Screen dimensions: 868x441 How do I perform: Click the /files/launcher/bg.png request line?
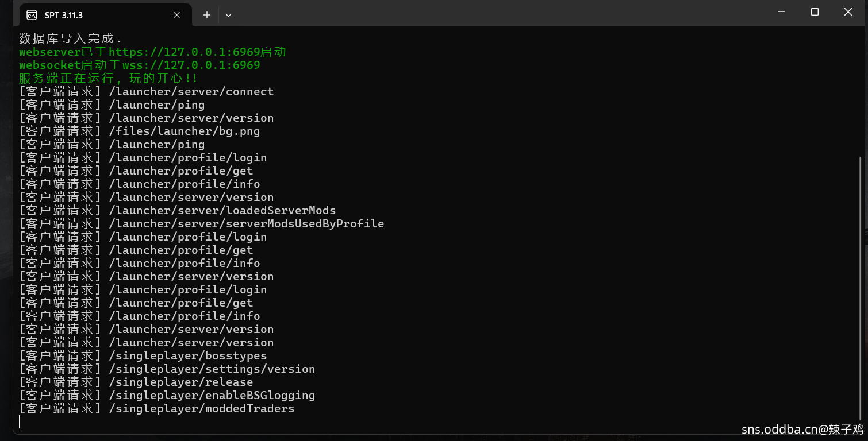tap(139, 131)
